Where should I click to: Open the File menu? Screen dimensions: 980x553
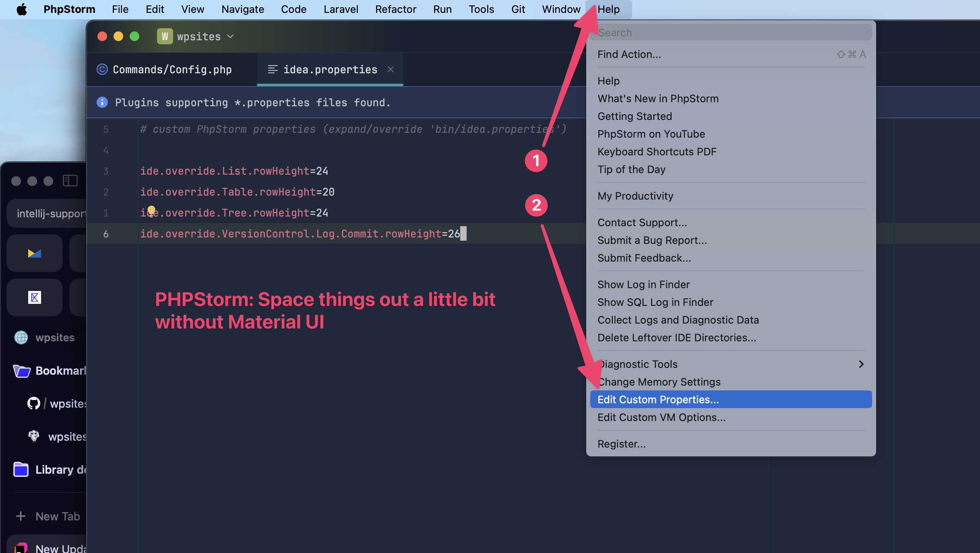point(120,9)
